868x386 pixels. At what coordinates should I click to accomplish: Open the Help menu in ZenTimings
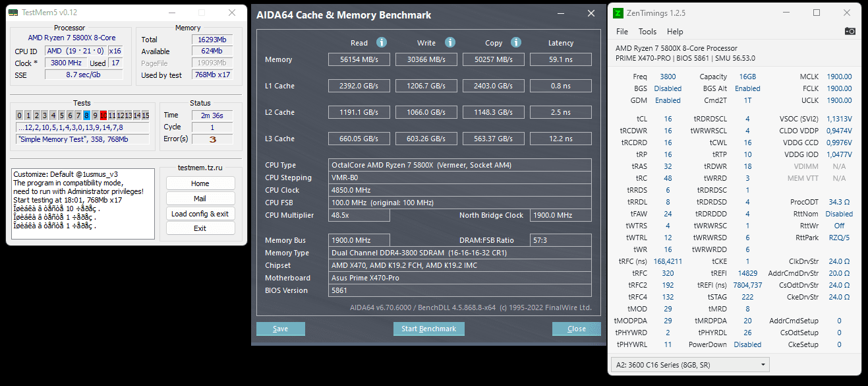675,32
